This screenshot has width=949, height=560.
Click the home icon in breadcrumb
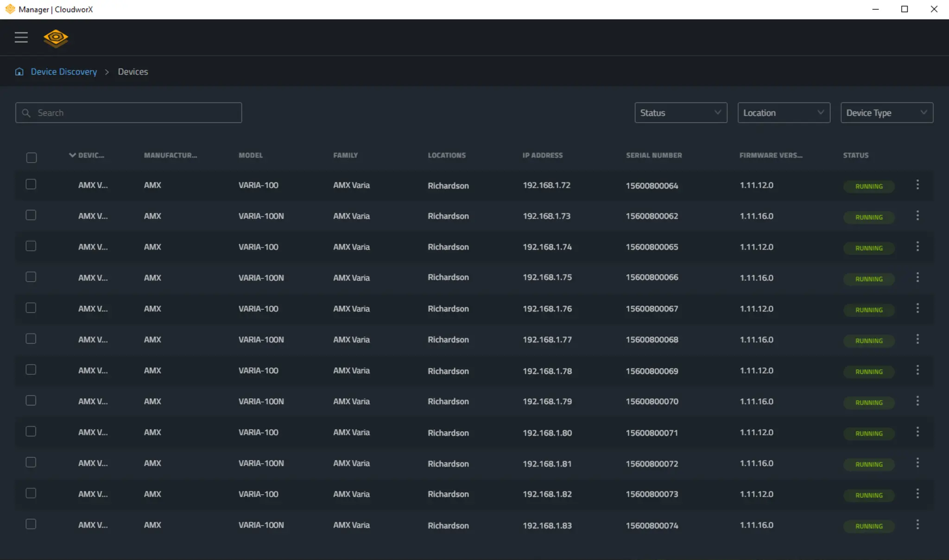pyautogui.click(x=19, y=72)
